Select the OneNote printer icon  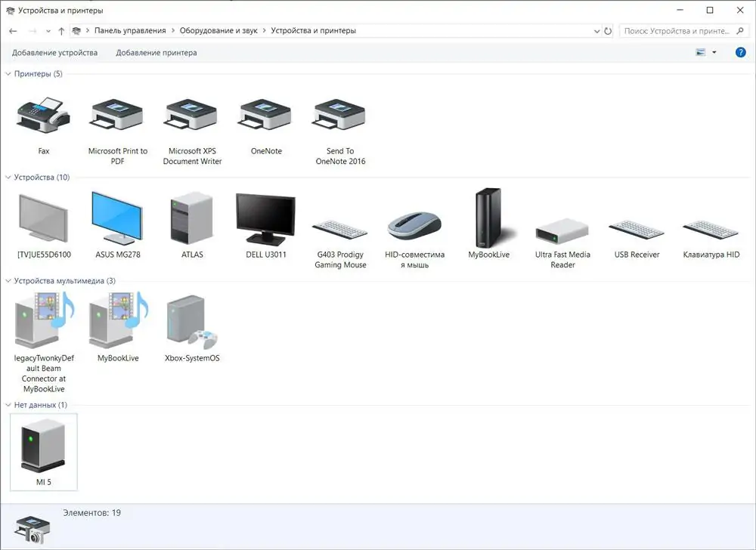coord(266,116)
